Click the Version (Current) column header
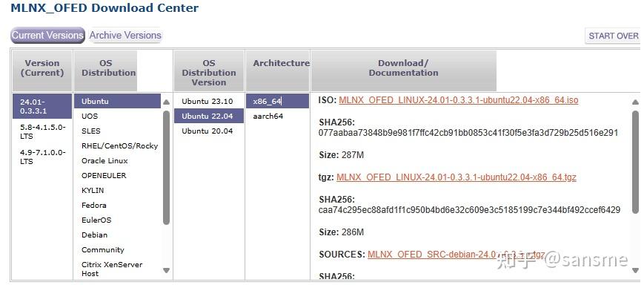This screenshot has width=644, height=285. [42, 71]
